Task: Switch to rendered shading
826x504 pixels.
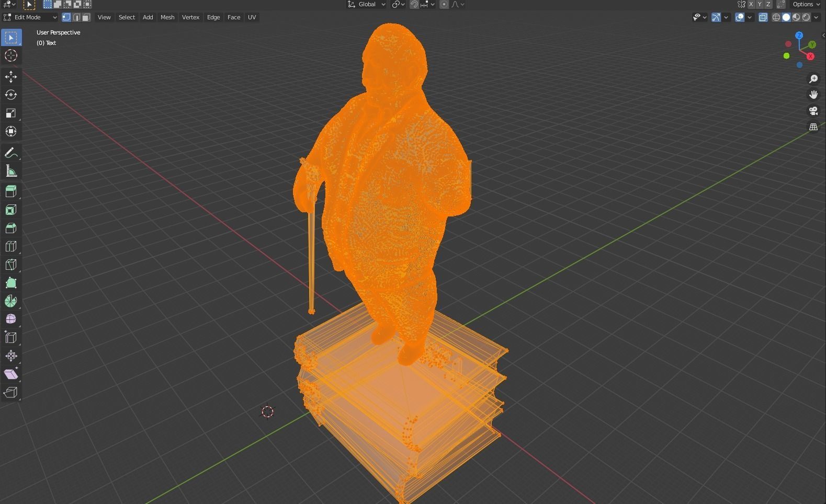Action: point(806,17)
